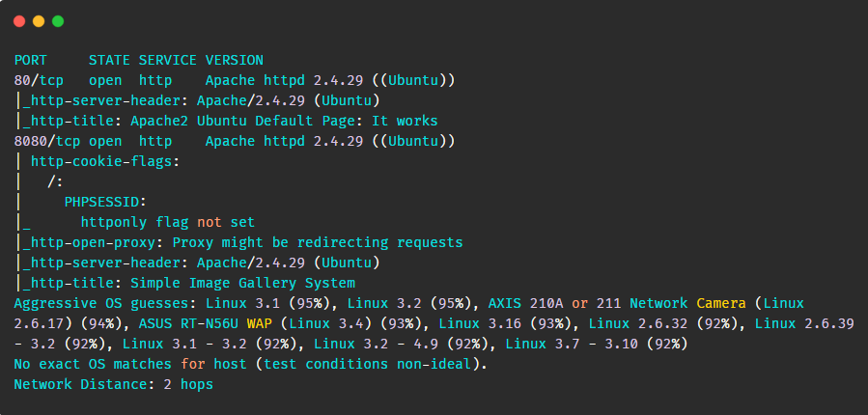This screenshot has height=415, width=868.
Task: Click the PHPSESSID cookie name
Action: tap(105, 202)
